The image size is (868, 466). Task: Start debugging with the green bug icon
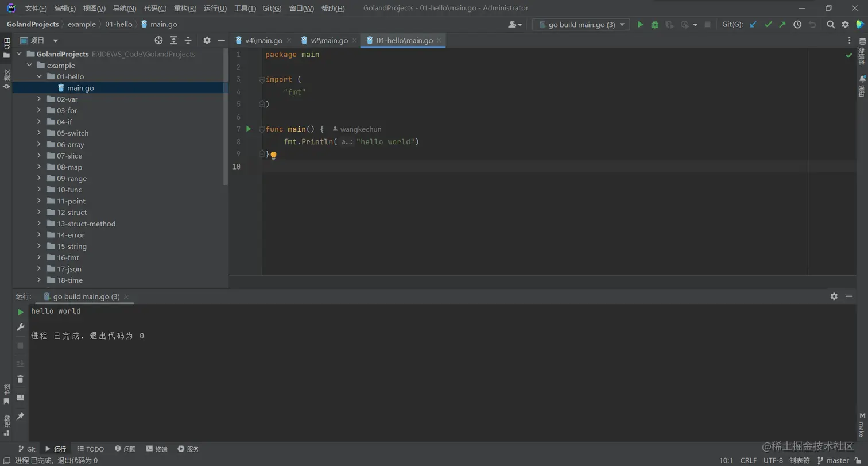pos(655,25)
